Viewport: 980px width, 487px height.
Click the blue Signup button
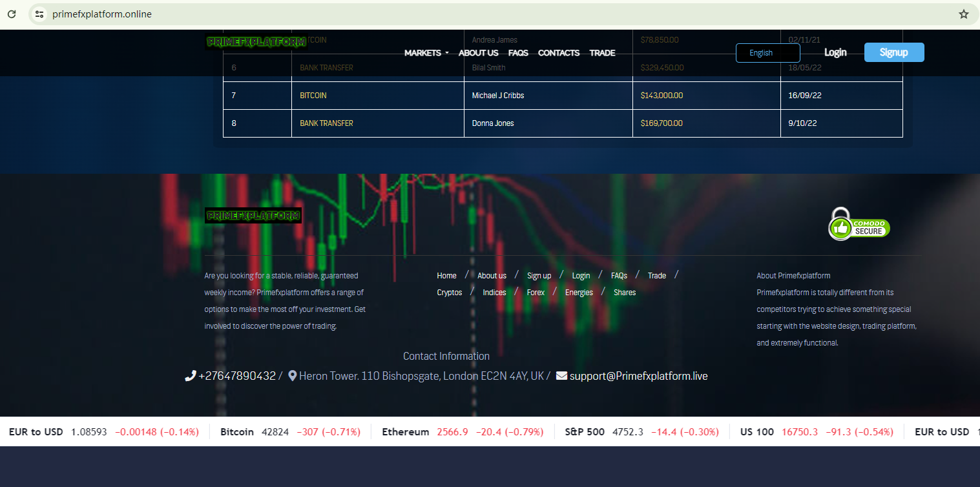894,52
